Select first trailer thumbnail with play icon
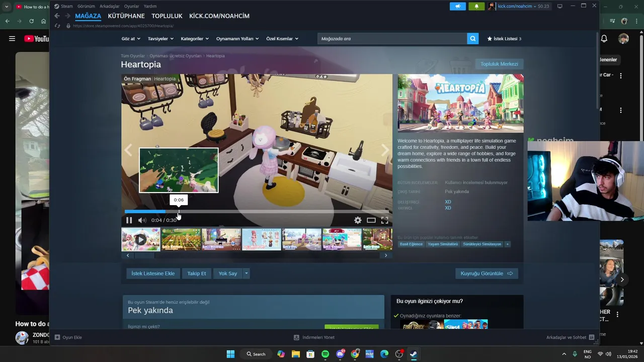This screenshot has height=362, width=644. (141, 239)
